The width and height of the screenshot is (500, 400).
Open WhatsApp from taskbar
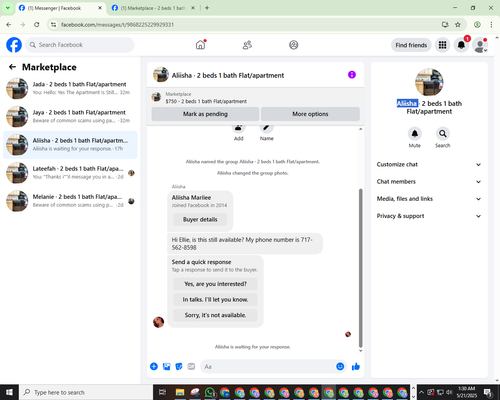click(x=210, y=392)
